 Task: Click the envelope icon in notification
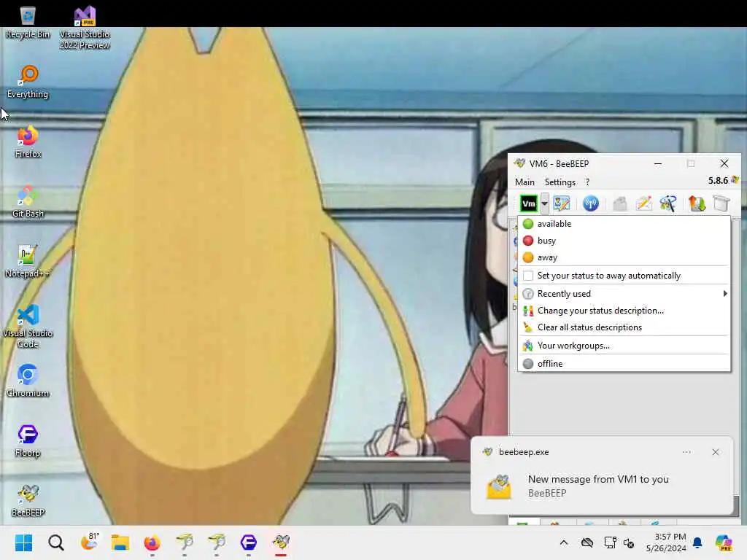[x=499, y=486]
